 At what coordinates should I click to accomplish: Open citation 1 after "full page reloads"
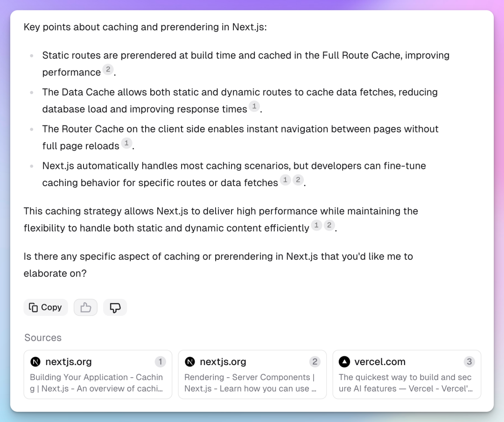click(126, 144)
